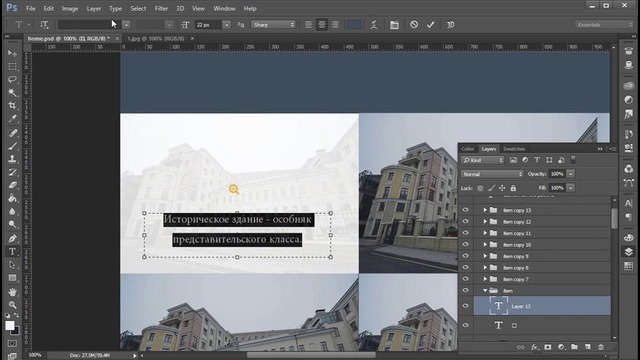
Task: Delete the selected layer
Action: (x=601, y=347)
